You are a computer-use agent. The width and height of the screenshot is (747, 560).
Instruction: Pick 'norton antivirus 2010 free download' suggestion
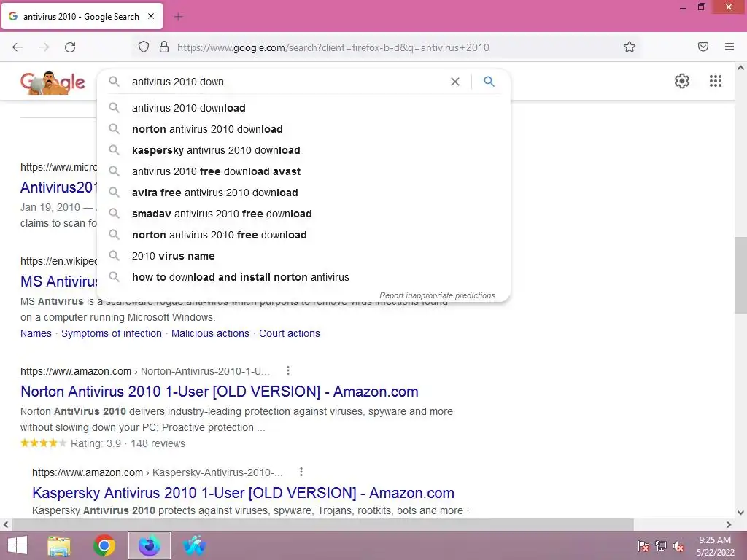click(303, 235)
